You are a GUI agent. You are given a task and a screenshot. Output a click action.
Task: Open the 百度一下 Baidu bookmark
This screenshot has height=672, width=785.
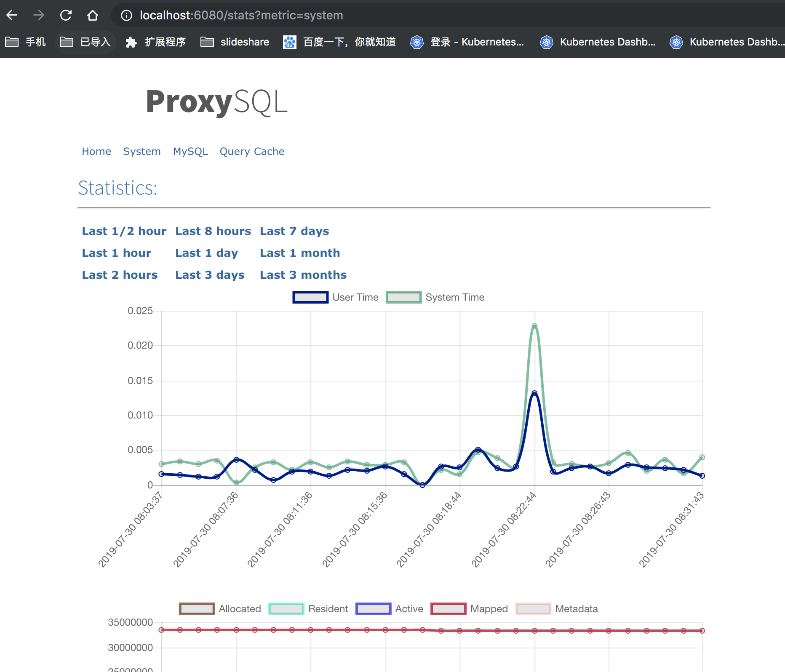click(339, 42)
